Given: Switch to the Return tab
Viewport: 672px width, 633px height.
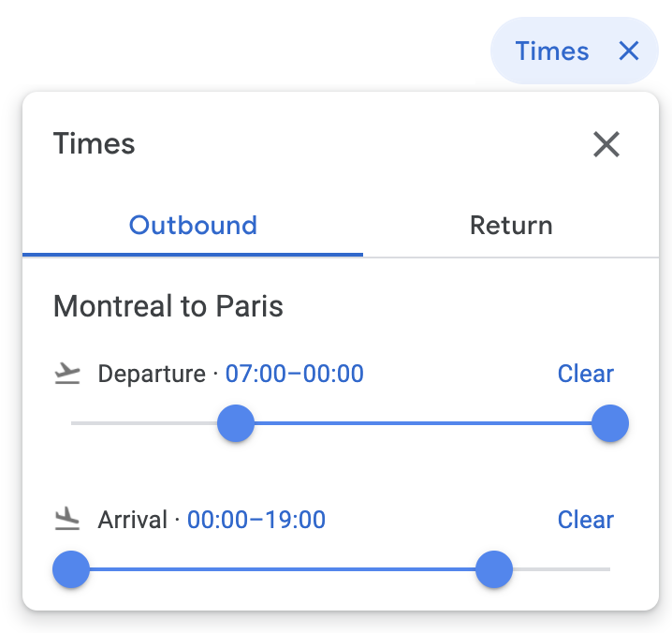Looking at the screenshot, I should [511, 226].
